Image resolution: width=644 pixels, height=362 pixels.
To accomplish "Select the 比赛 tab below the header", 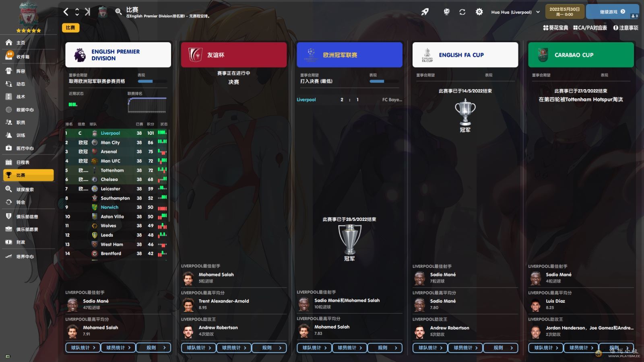I will (x=70, y=28).
